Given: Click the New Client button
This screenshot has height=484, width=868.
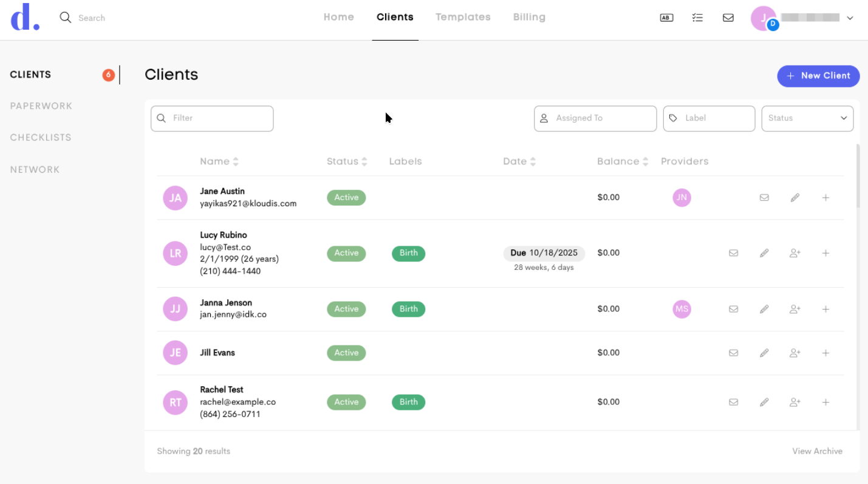Looking at the screenshot, I should (818, 76).
